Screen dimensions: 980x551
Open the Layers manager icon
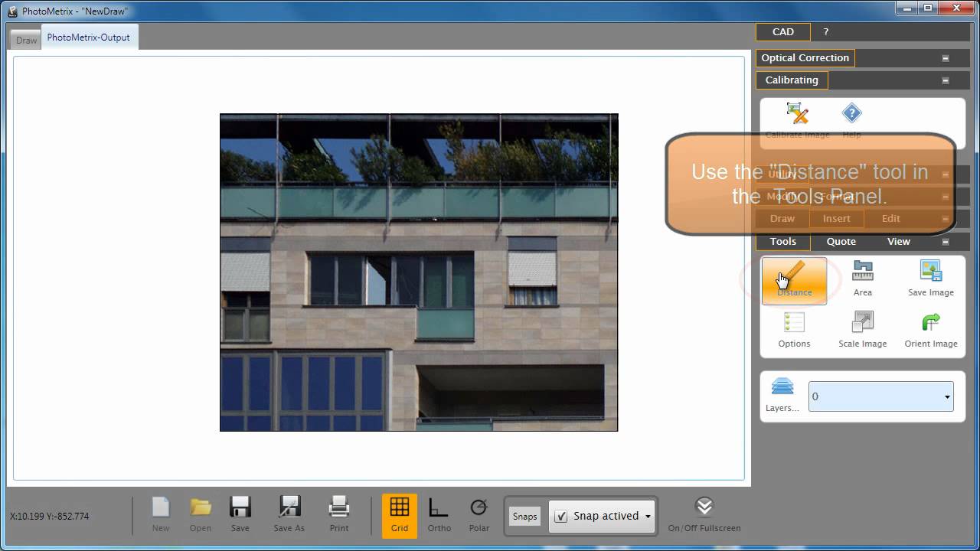pyautogui.click(x=782, y=394)
